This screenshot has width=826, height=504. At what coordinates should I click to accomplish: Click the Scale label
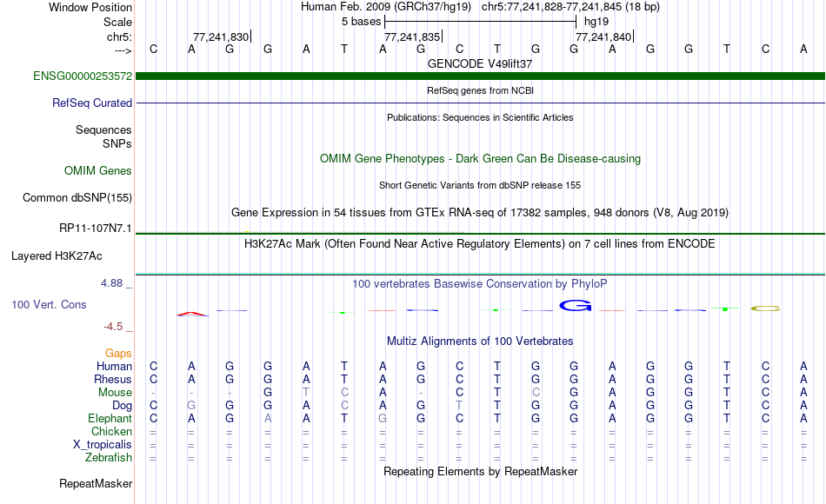click(118, 22)
